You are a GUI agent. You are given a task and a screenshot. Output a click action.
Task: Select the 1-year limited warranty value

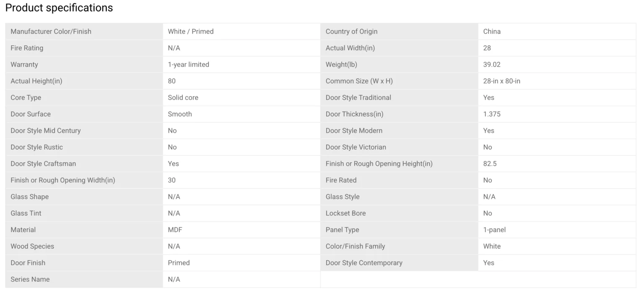(x=188, y=65)
